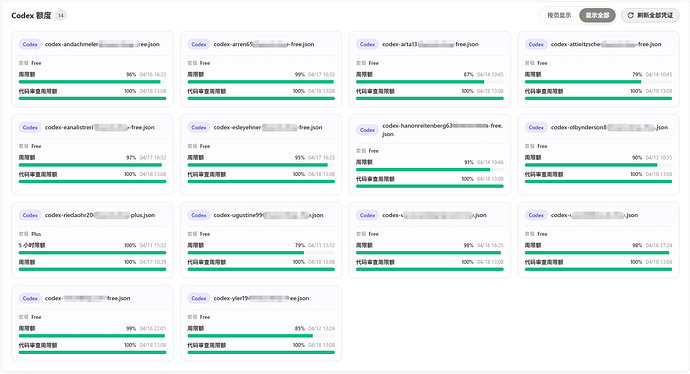Click the Codex badge on codex-andachmeler card
Screen dimensions: 690x374
click(x=30, y=44)
